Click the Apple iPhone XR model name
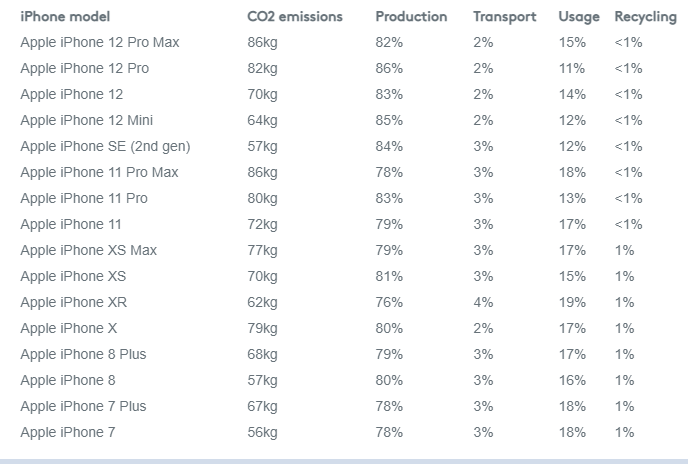The image size is (688, 464). click(x=73, y=302)
